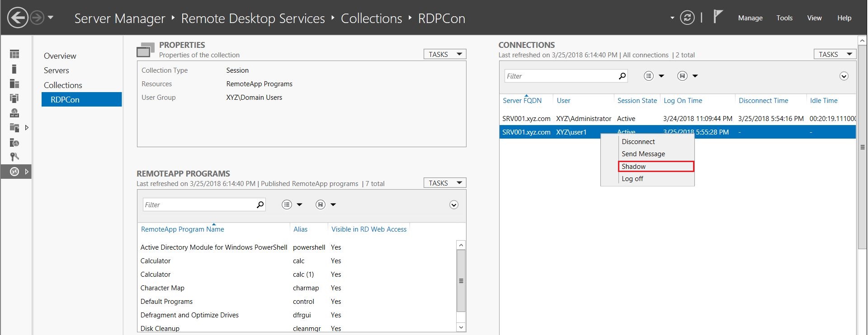
Task: Click Collections in the breadcrumb title
Action: click(371, 19)
